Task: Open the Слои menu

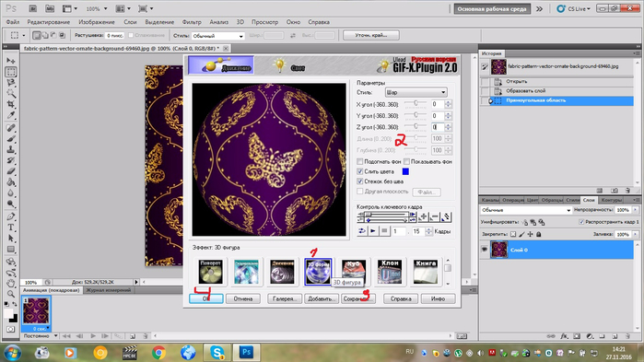Action: (x=130, y=22)
